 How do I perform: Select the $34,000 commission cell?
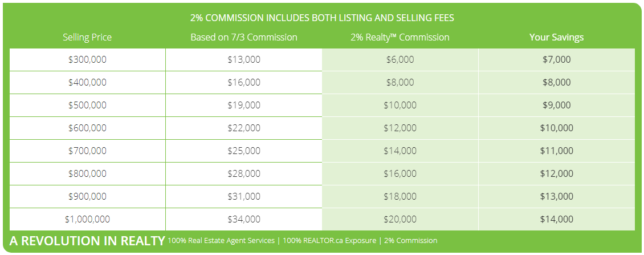coord(244,219)
